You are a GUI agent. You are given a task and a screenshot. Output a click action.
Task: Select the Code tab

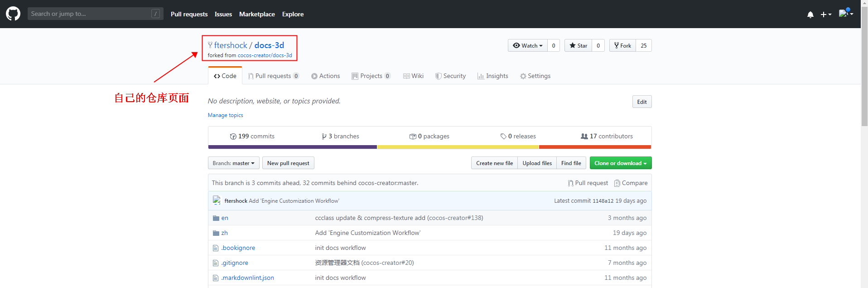tap(225, 76)
